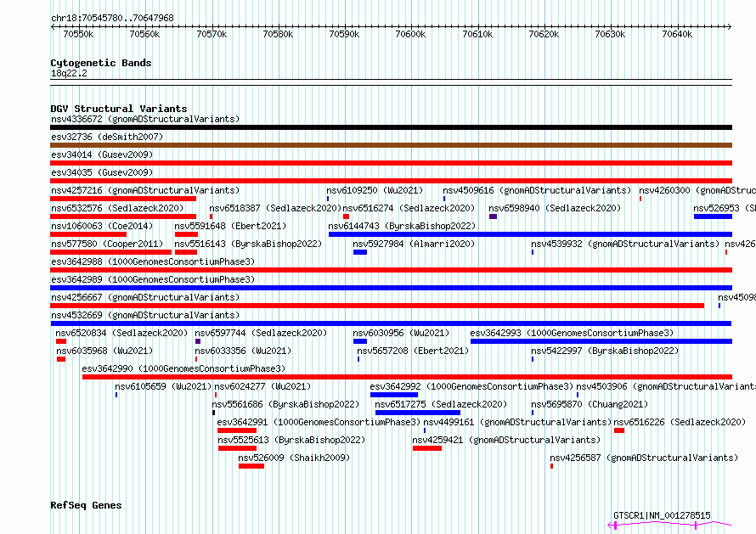
Task: Click nsv4256587 gnomAD variant label
Action: click(644, 458)
